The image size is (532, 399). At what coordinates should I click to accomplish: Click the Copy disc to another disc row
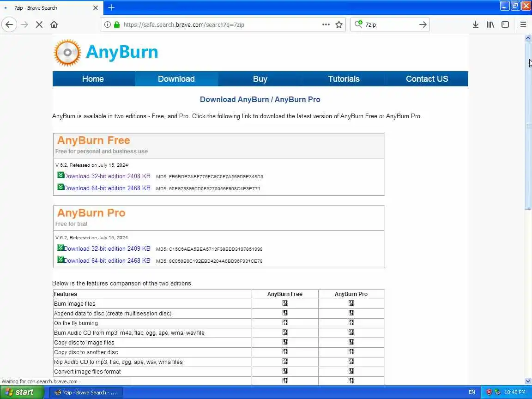[86, 352]
